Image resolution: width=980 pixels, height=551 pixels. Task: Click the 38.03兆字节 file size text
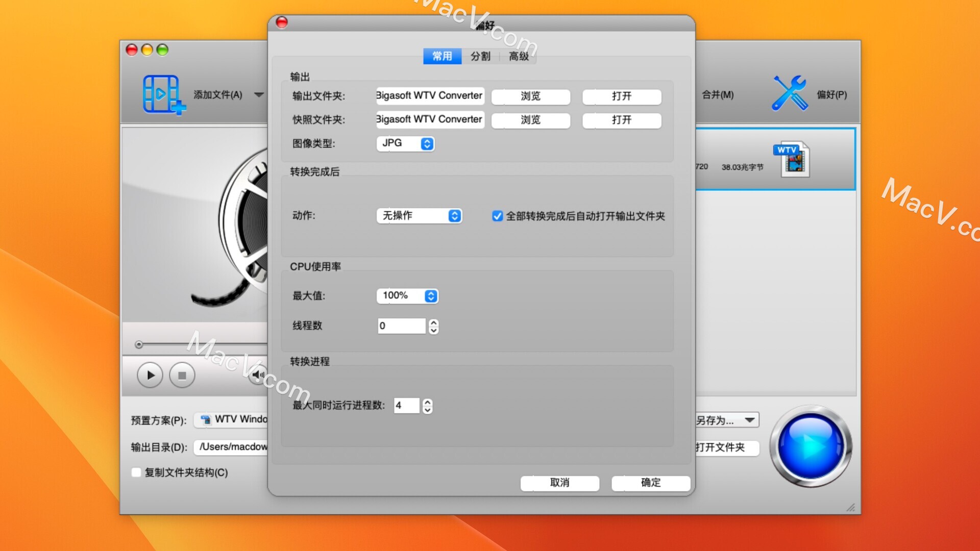742,167
